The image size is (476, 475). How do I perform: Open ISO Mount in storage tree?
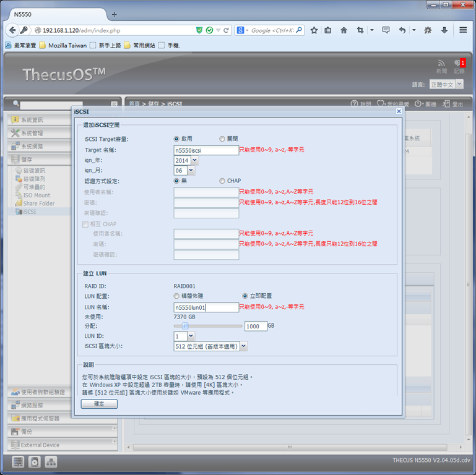(x=33, y=195)
